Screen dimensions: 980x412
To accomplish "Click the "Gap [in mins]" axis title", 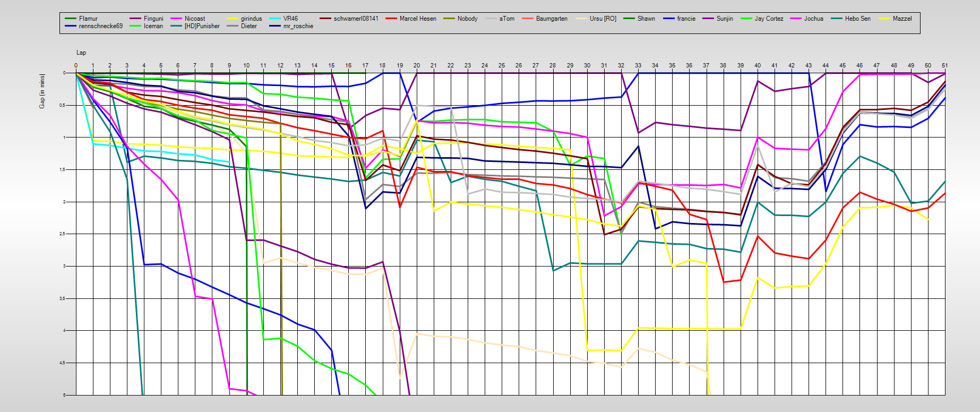I will [x=42, y=91].
